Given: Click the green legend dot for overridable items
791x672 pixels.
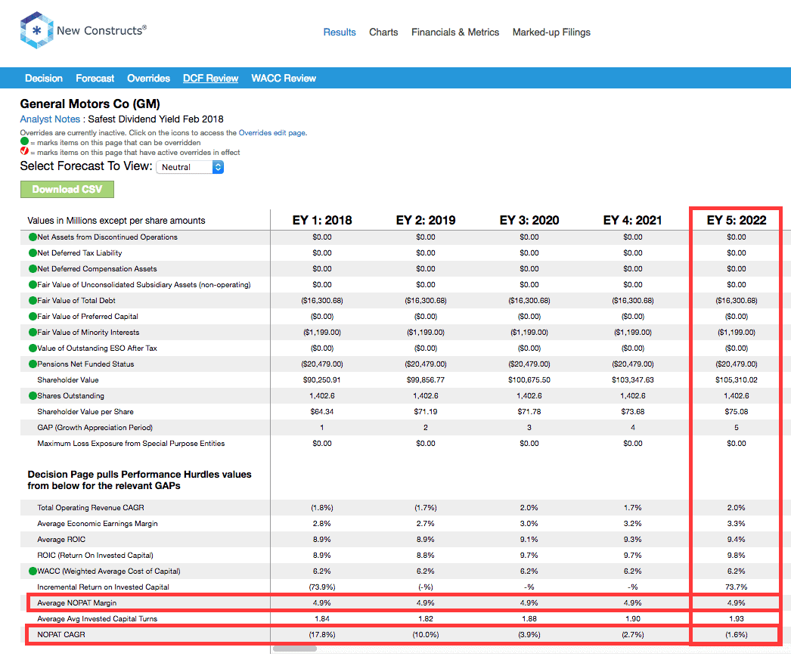Looking at the screenshot, I should (x=24, y=141).
